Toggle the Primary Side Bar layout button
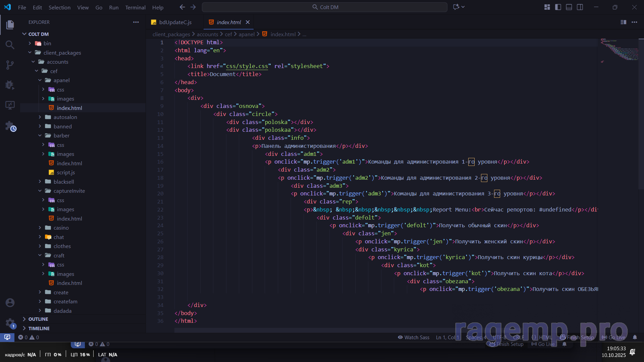 point(558,7)
